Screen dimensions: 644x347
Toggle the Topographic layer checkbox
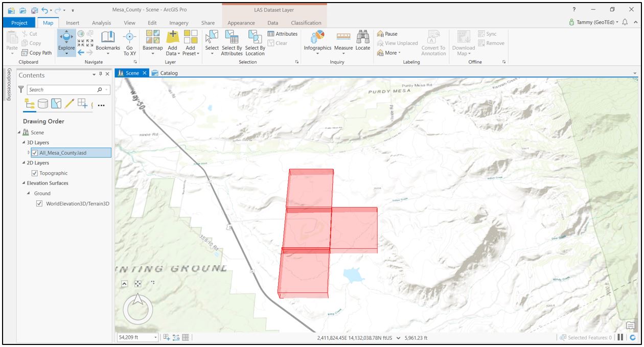(x=34, y=173)
